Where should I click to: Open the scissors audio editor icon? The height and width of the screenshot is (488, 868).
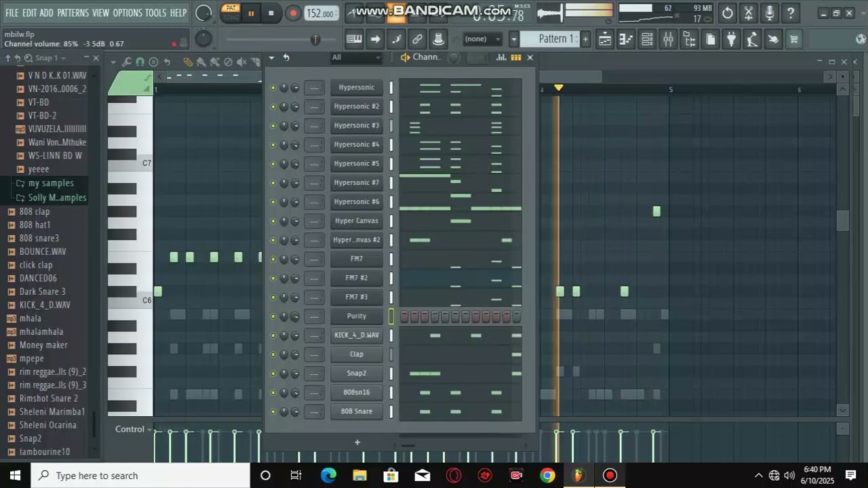coord(749,13)
